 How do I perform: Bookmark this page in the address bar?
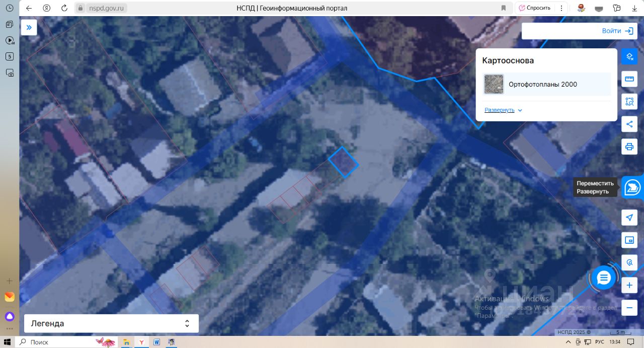[503, 8]
